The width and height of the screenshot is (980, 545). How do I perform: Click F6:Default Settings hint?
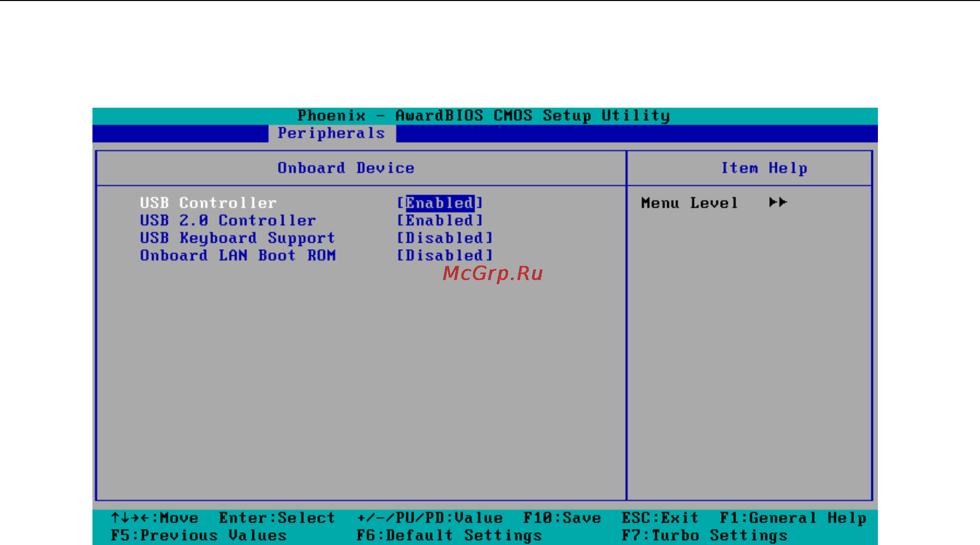coord(449,535)
